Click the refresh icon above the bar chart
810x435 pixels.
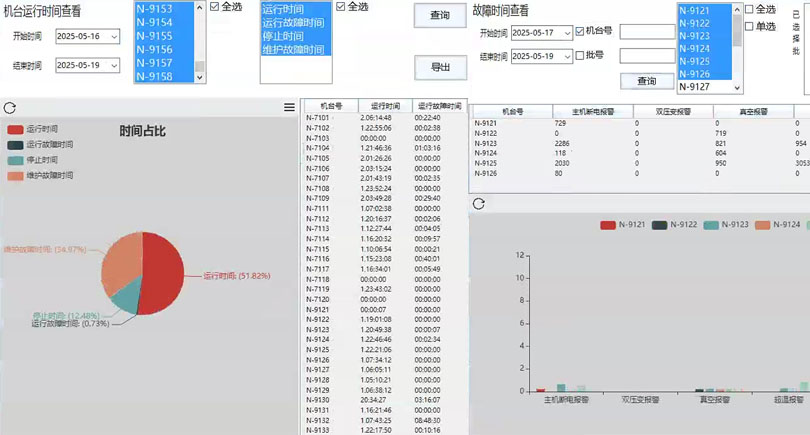pos(478,204)
